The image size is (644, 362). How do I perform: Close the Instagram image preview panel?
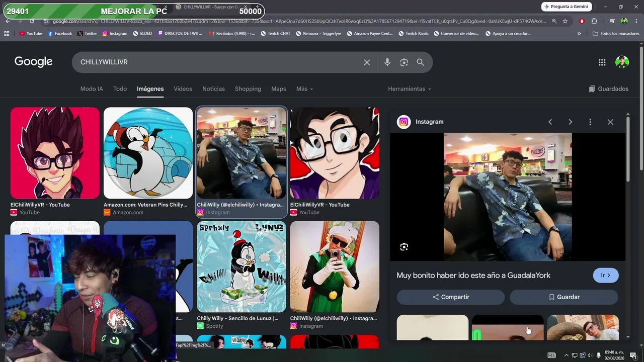(610, 122)
